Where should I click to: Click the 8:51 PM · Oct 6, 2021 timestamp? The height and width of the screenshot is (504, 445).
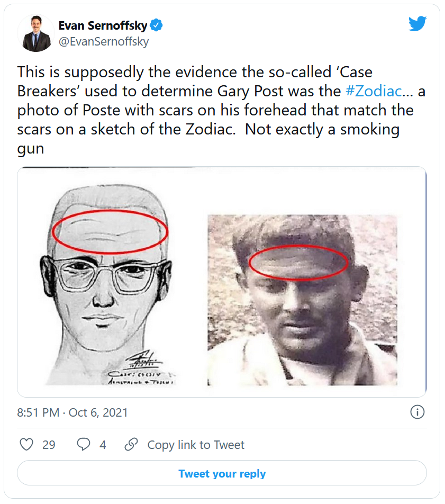[72, 412]
